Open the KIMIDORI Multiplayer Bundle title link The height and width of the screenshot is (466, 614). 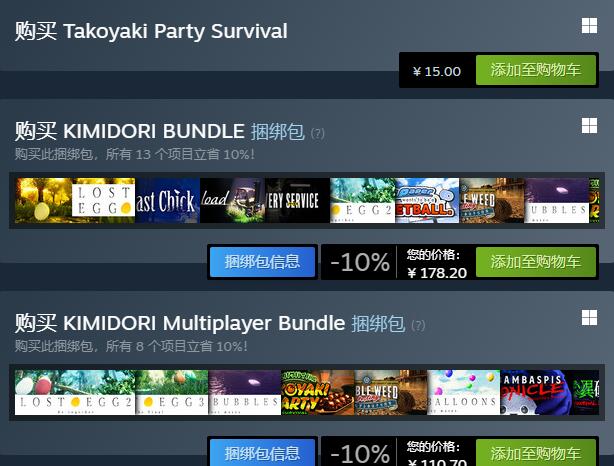click(204, 323)
